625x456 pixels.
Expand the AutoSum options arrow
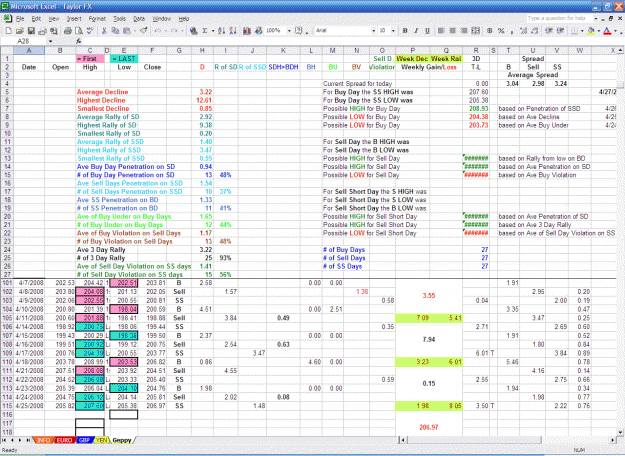tap(212, 31)
